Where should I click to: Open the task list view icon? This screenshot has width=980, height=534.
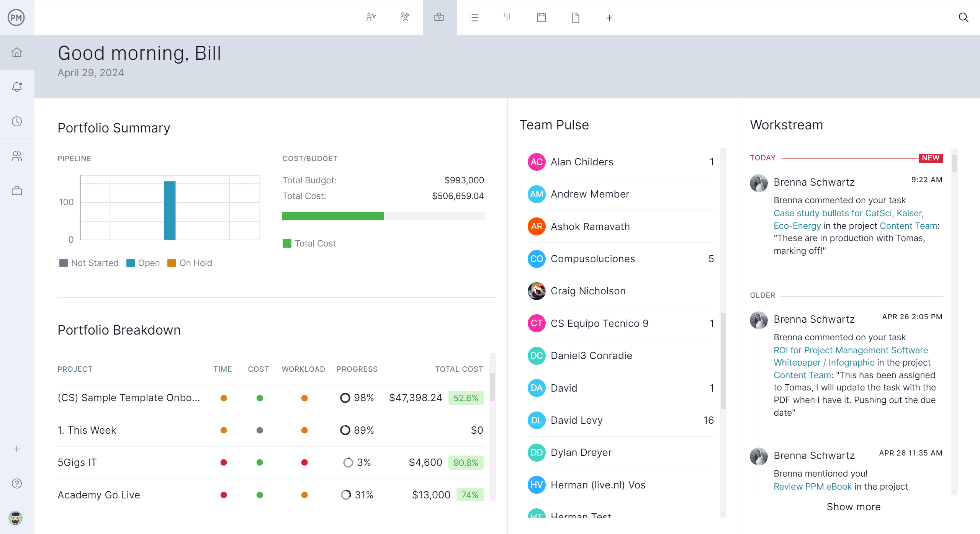[474, 17]
